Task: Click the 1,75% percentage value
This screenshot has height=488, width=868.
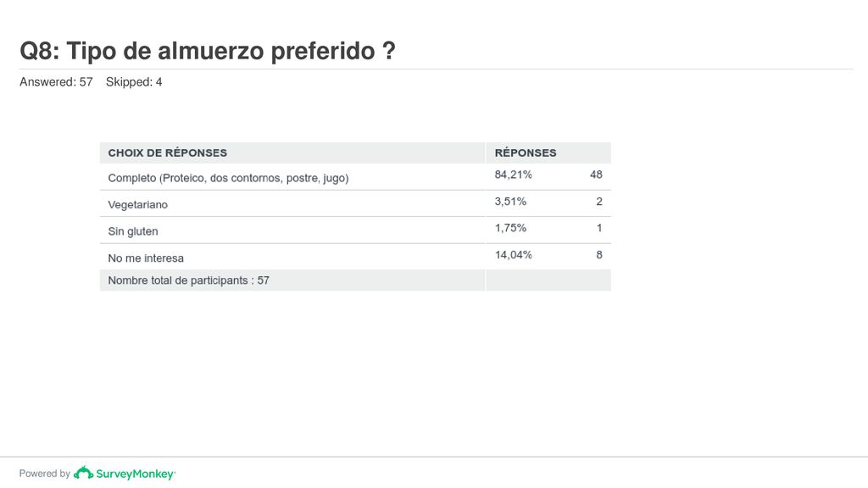Action: coord(510,228)
